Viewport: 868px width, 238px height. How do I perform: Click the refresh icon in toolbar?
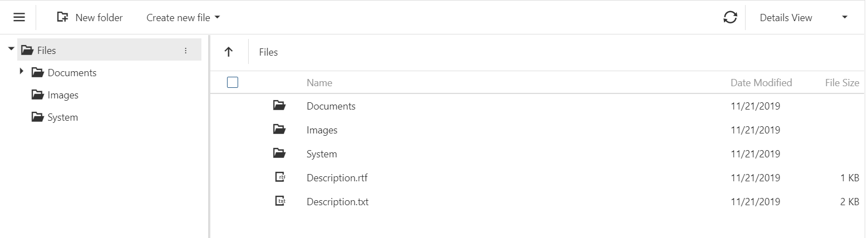(730, 17)
